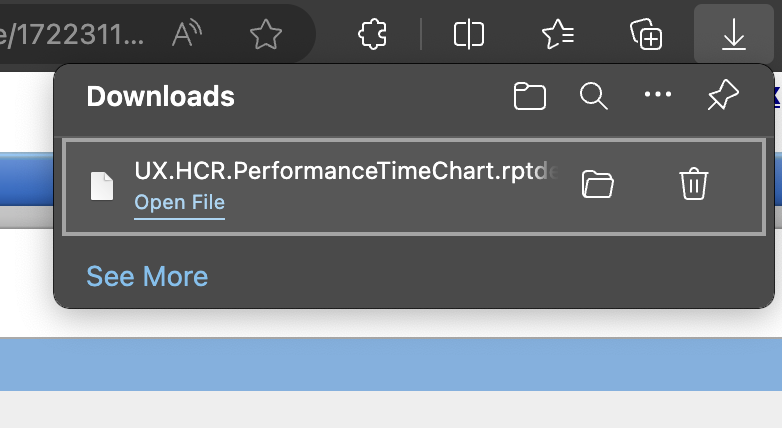Screen dimensions: 782x428
Task: Click See More downloads link
Action: coord(147,276)
